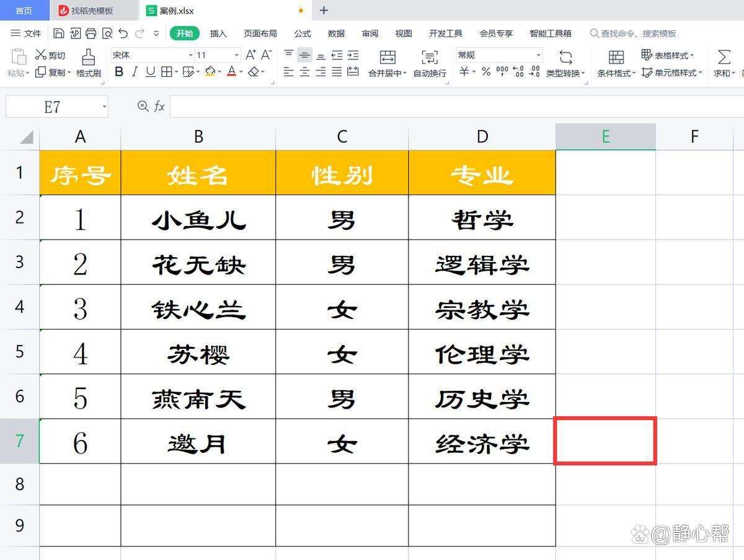Open Cell Style (单元格样式) dropdown
Viewport: 744px width, 560px height.
pos(672,72)
